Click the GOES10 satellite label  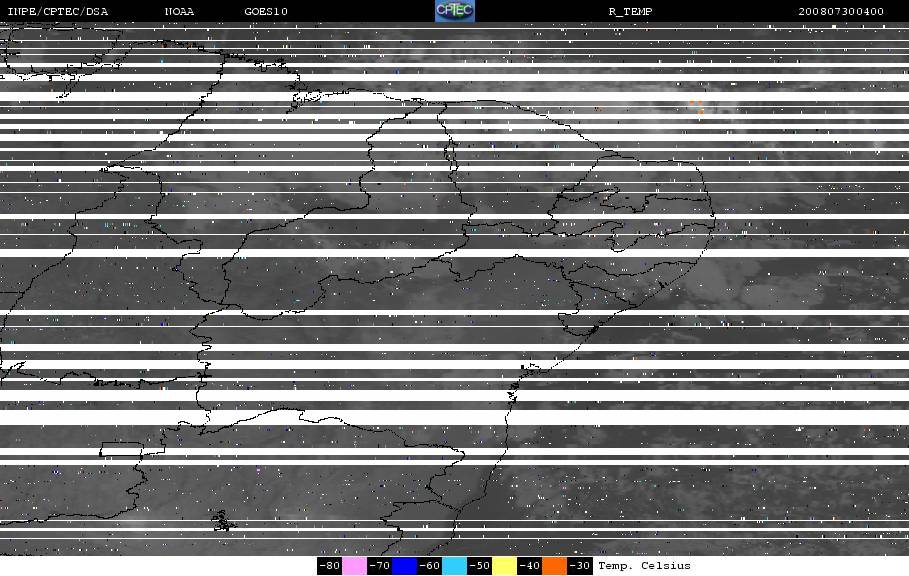click(x=266, y=12)
